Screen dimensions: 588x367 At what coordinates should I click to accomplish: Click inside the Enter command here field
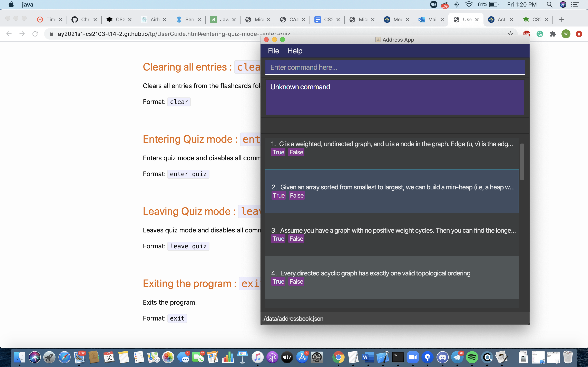coord(395,67)
